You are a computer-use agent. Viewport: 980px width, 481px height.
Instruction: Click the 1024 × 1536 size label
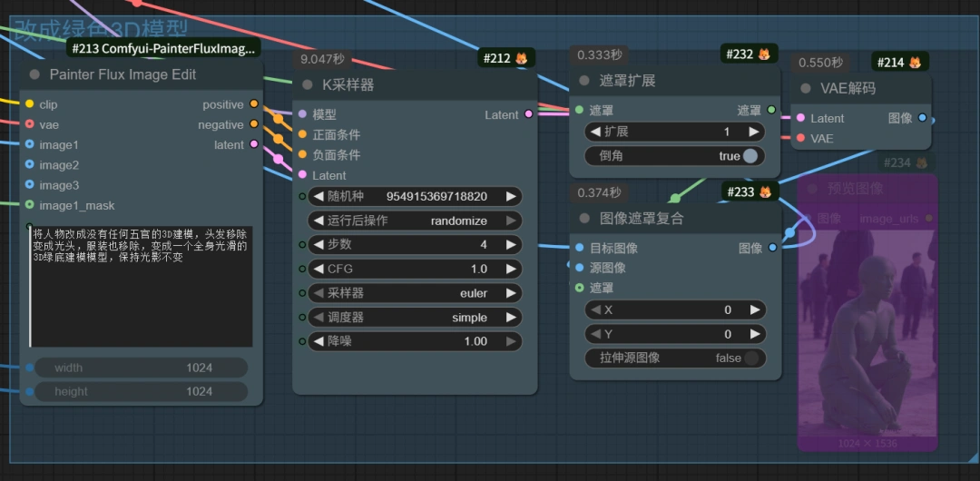coord(867,444)
